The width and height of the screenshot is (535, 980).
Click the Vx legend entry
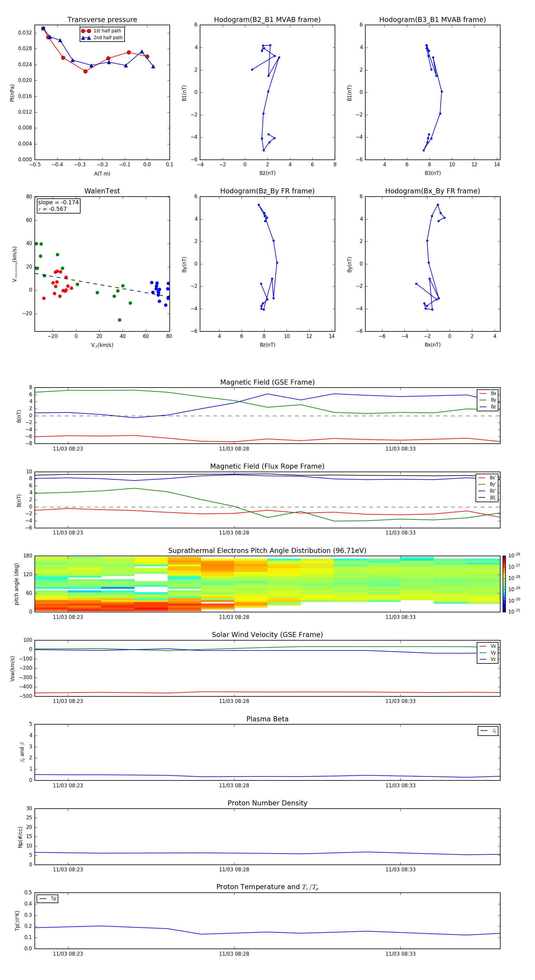[488, 646]
